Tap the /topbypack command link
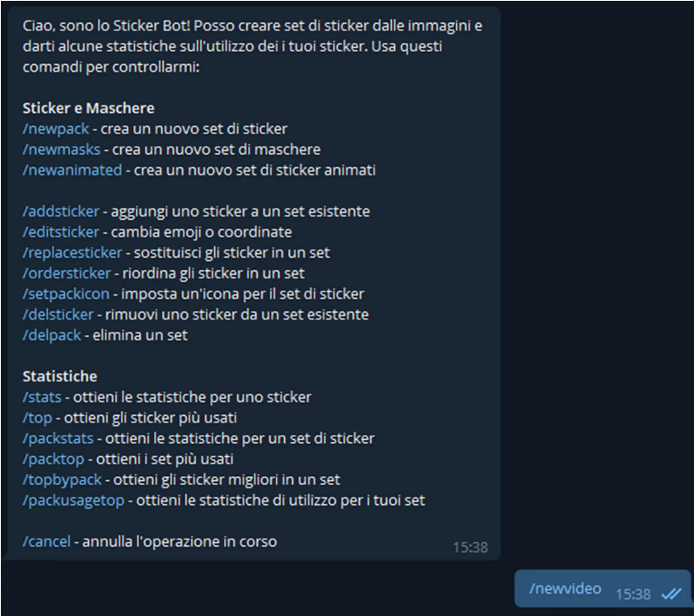 pos(62,479)
